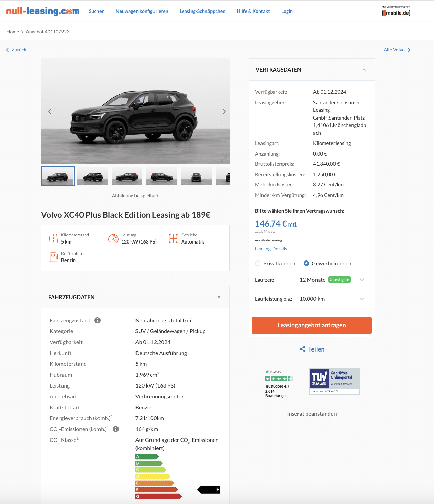Click the share icon beside Teilen
Viewport: 434px width, 504px height.
(x=302, y=349)
